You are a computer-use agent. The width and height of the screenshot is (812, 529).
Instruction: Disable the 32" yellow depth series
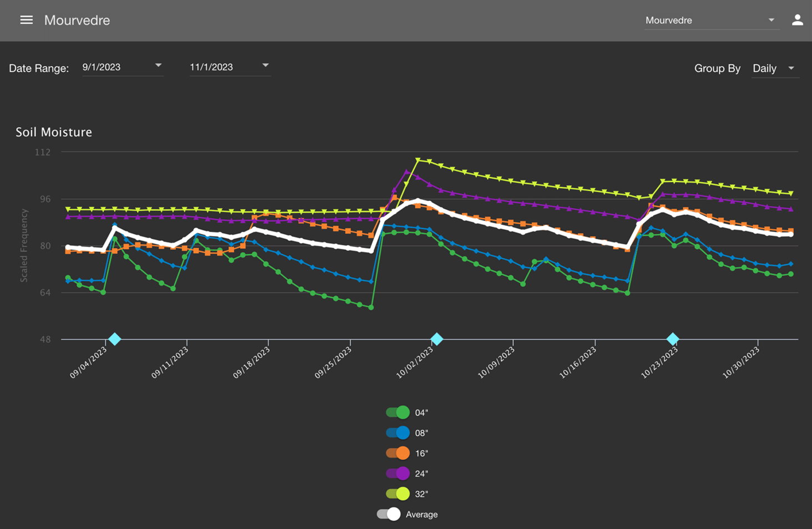[x=398, y=494]
